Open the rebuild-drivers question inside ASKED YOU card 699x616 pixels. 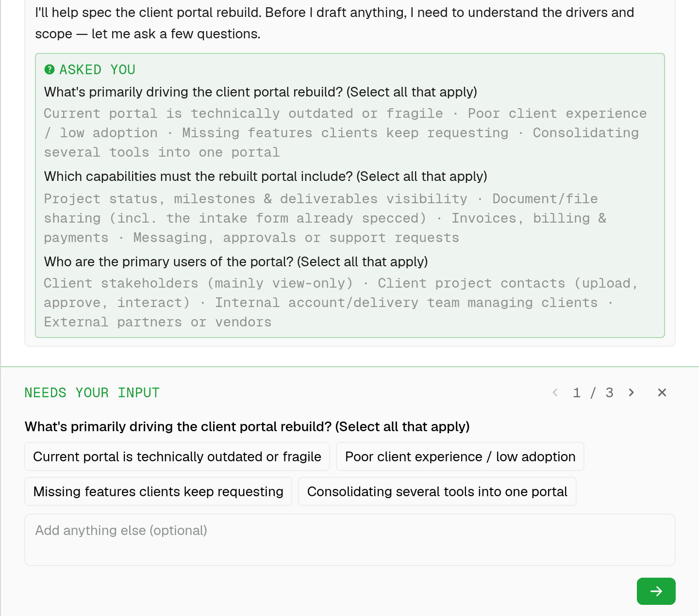(x=261, y=92)
